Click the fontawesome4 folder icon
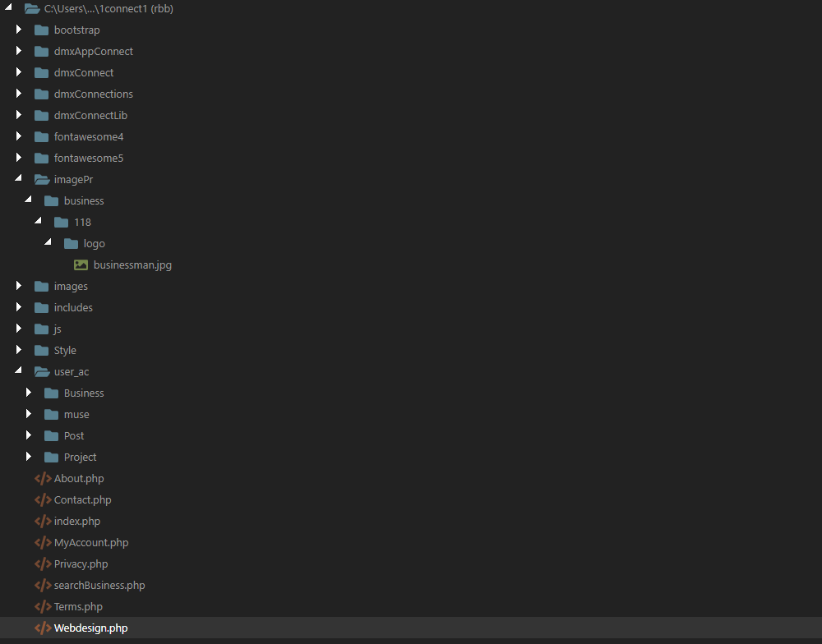Image resolution: width=822 pixels, height=644 pixels. (x=41, y=137)
